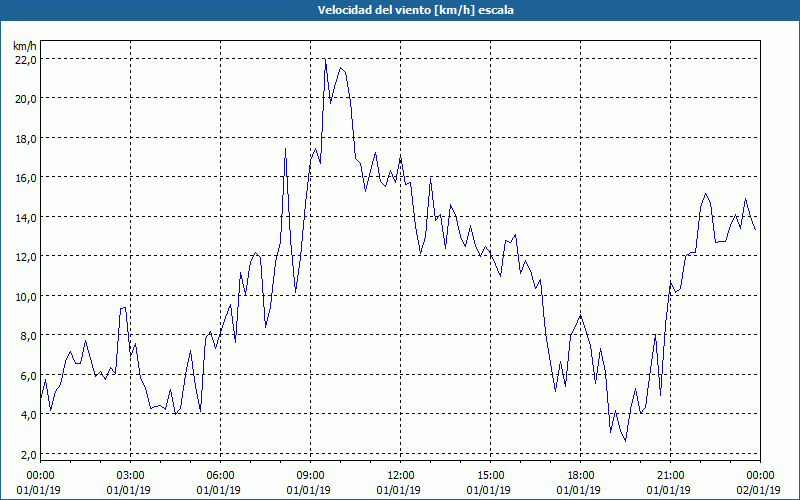Click the 'Velocidad del viento [km/h] escala' title
The height and width of the screenshot is (500, 800).
point(415,10)
